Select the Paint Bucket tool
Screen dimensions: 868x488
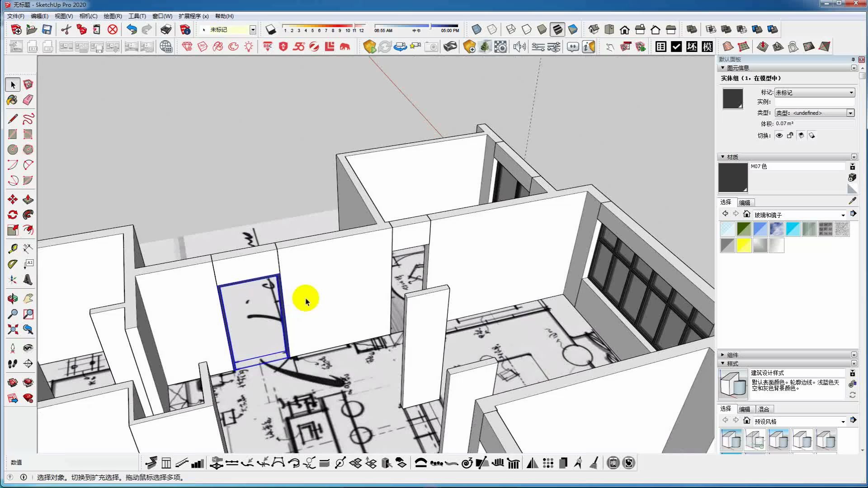point(12,100)
